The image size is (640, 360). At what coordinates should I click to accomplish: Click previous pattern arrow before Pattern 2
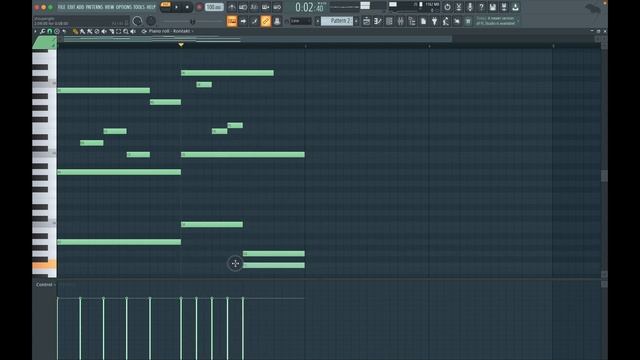(317, 21)
